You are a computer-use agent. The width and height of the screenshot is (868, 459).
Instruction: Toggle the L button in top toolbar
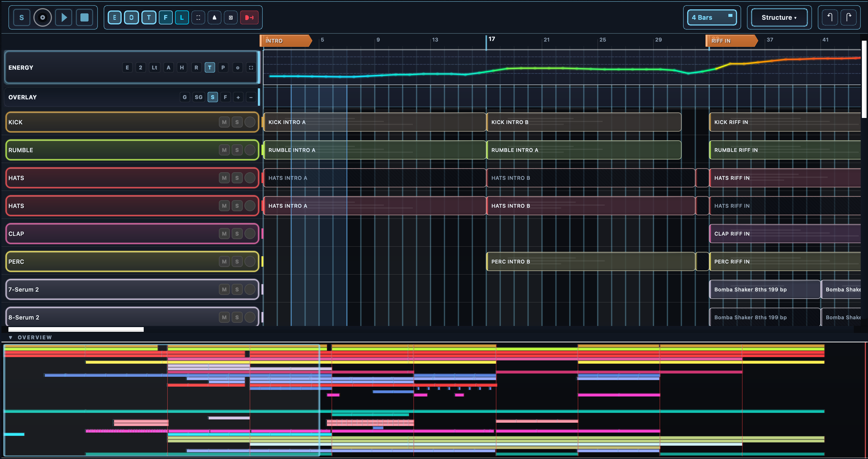[182, 17]
